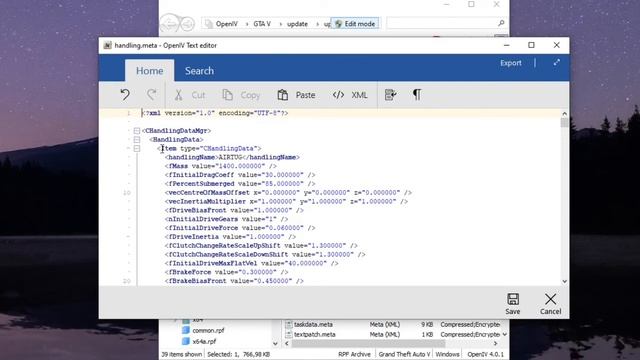
Task: Click the Paste clipboard icon
Action: pyautogui.click(x=282, y=95)
